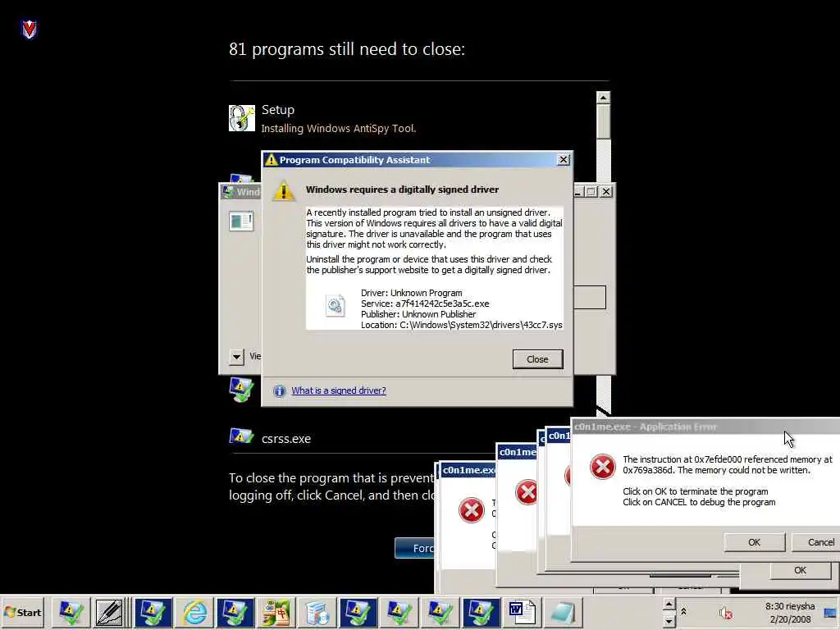This screenshot has width=840, height=630.
Task: Click the red error icon in the front Application Error dialog
Action: click(x=603, y=467)
